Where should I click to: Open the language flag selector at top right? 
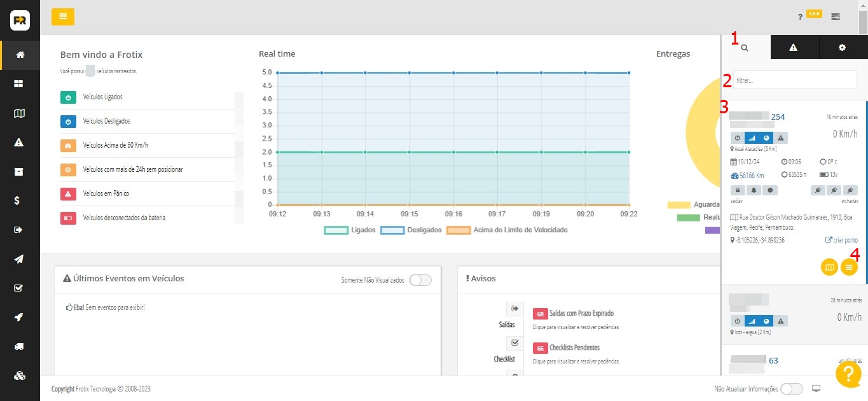coord(836,17)
